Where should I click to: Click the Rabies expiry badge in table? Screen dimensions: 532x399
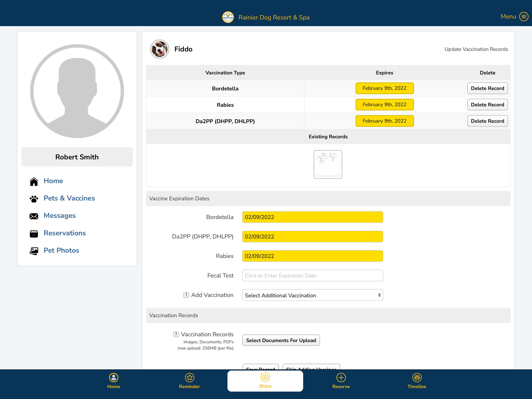385,104
